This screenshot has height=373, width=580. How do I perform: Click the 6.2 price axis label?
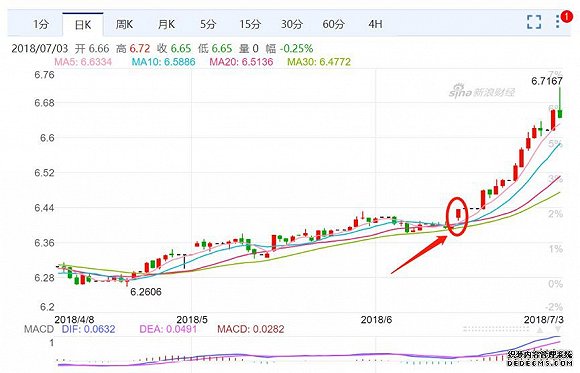click(47, 307)
